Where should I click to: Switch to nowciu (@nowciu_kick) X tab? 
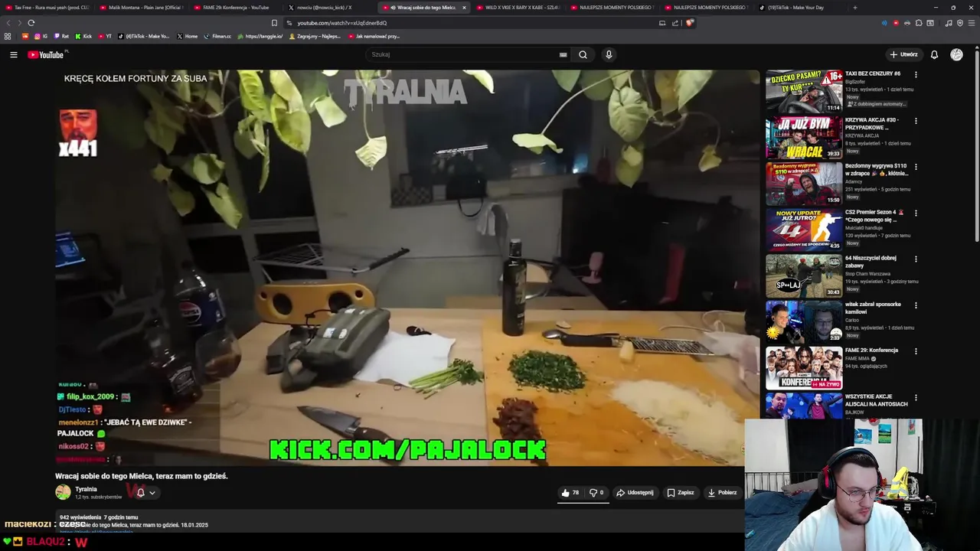330,8
